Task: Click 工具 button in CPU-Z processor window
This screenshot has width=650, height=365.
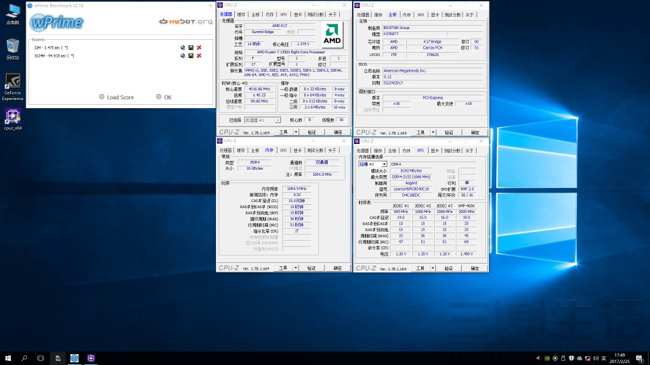Action: 284,132
